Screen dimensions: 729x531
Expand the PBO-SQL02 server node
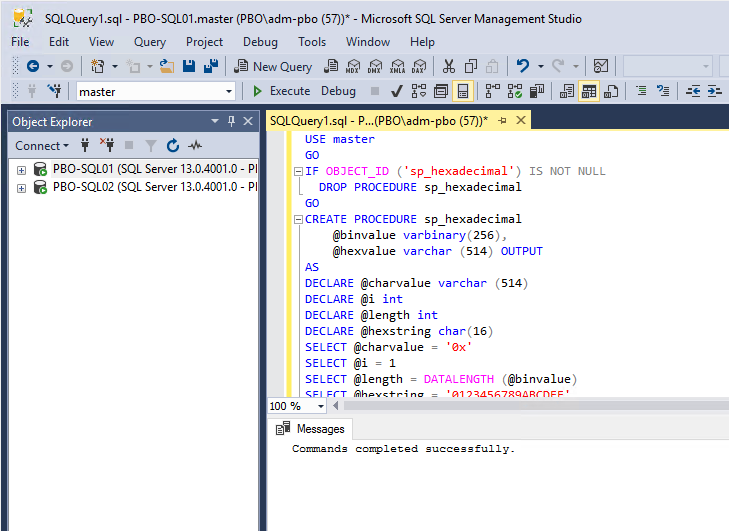[x=21, y=188]
